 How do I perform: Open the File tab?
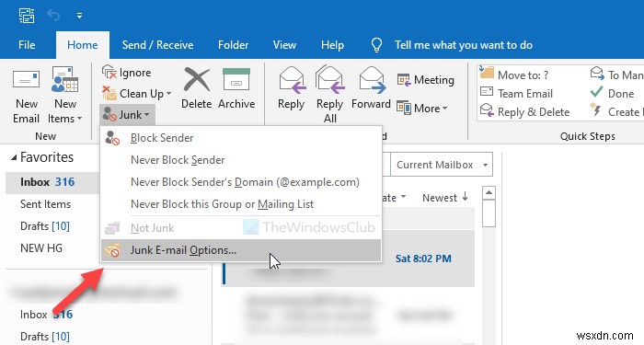tap(27, 45)
